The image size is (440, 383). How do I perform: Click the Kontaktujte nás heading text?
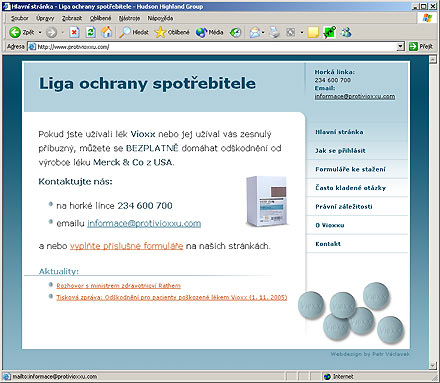coord(75,182)
